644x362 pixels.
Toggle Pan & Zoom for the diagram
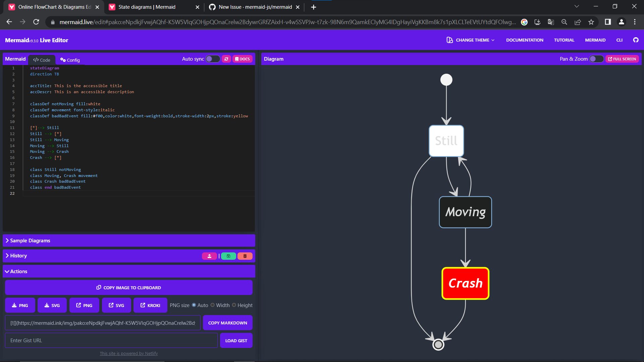click(597, 59)
